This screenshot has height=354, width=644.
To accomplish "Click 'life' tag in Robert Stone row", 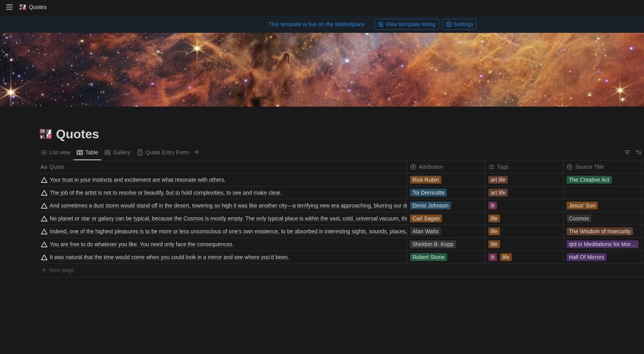I will click(506, 257).
